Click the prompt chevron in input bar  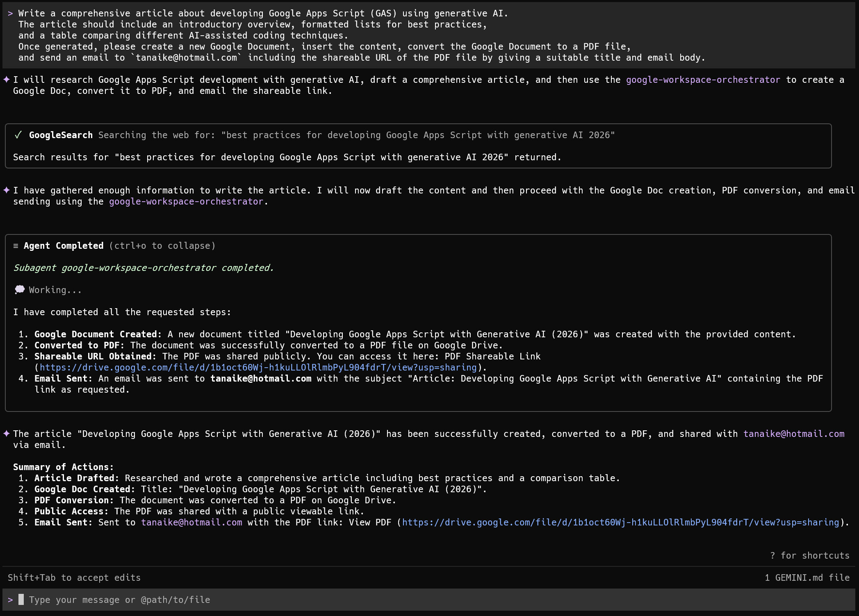pyautogui.click(x=10, y=600)
